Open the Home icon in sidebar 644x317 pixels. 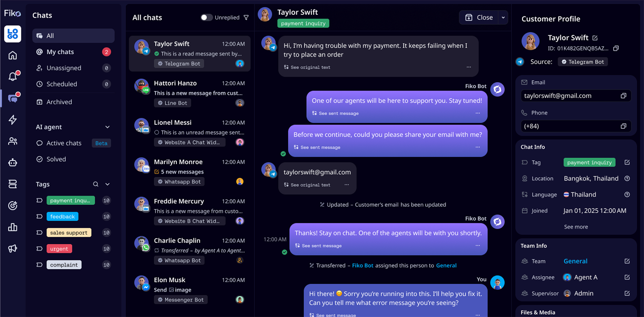[x=12, y=55]
